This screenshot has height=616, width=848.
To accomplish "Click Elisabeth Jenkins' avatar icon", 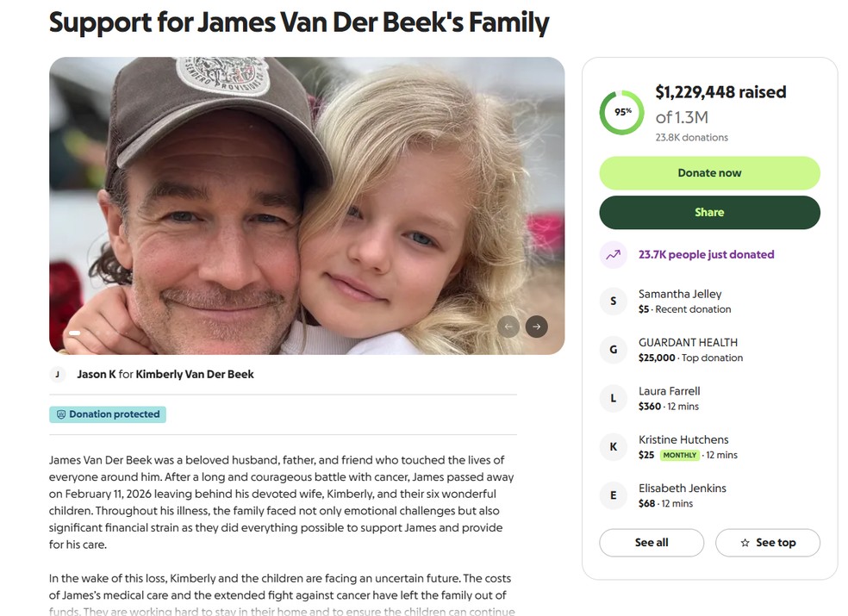I will tap(613, 495).
